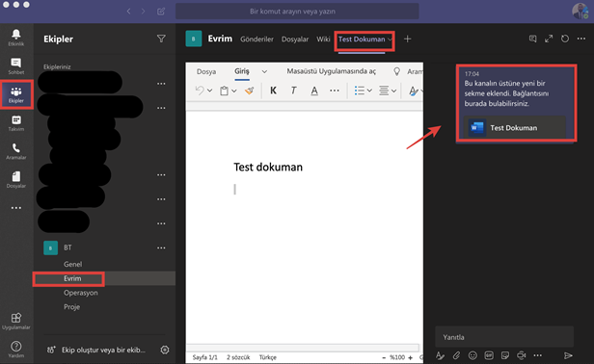The image size is (594, 364).
Task: Open Test Dokuman tab dropdown chevron
Action: pyautogui.click(x=390, y=39)
